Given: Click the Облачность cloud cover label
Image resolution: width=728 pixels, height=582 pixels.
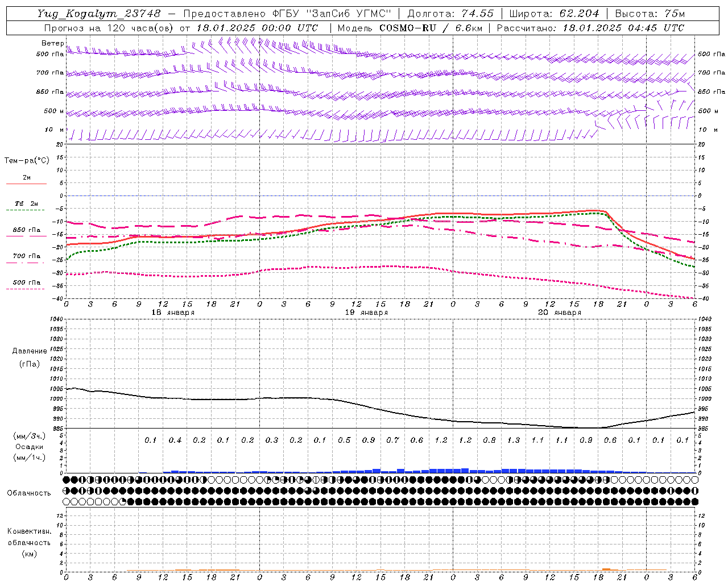Looking at the screenshot, I should click(x=29, y=493).
